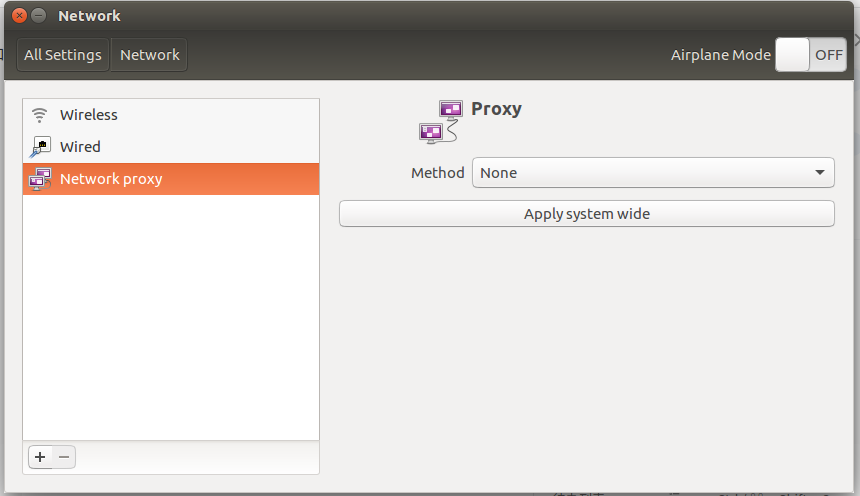
Task: Remove connection with the minus button
Action: (x=64, y=456)
